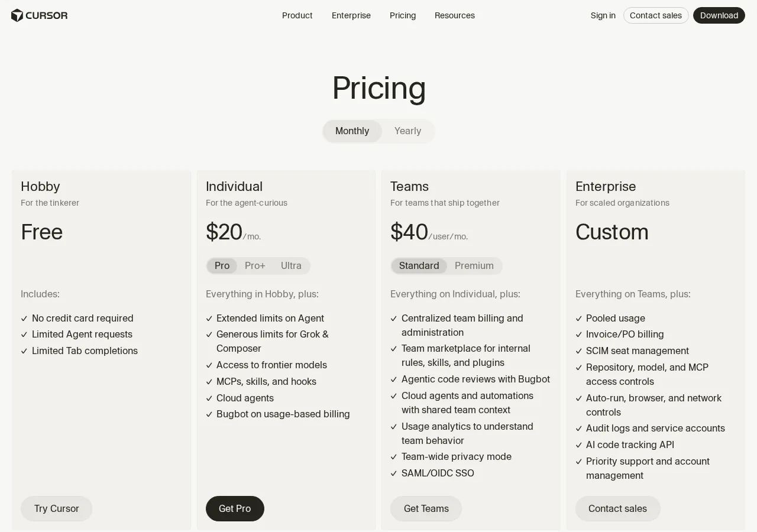Image resolution: width=757 pixels, height=532 pixels.
Task: Click the checkmark next to No credit card required
Action: point(24,319)
